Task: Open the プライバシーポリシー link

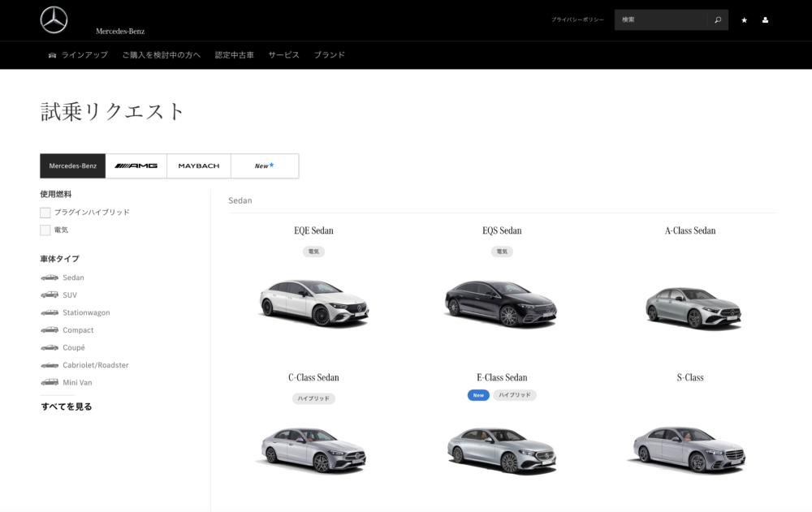Action: [577, 20]
